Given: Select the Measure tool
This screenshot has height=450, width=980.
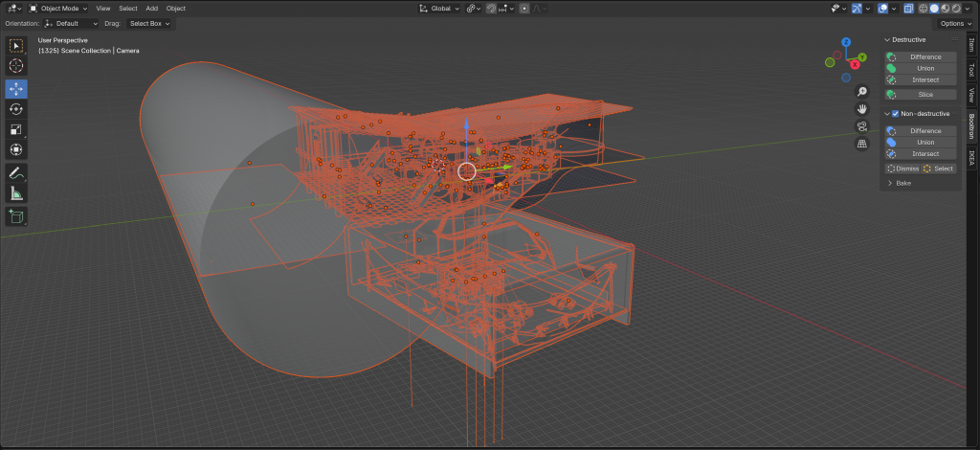Looking at the screenshot, I should click(x=16, y=193).
